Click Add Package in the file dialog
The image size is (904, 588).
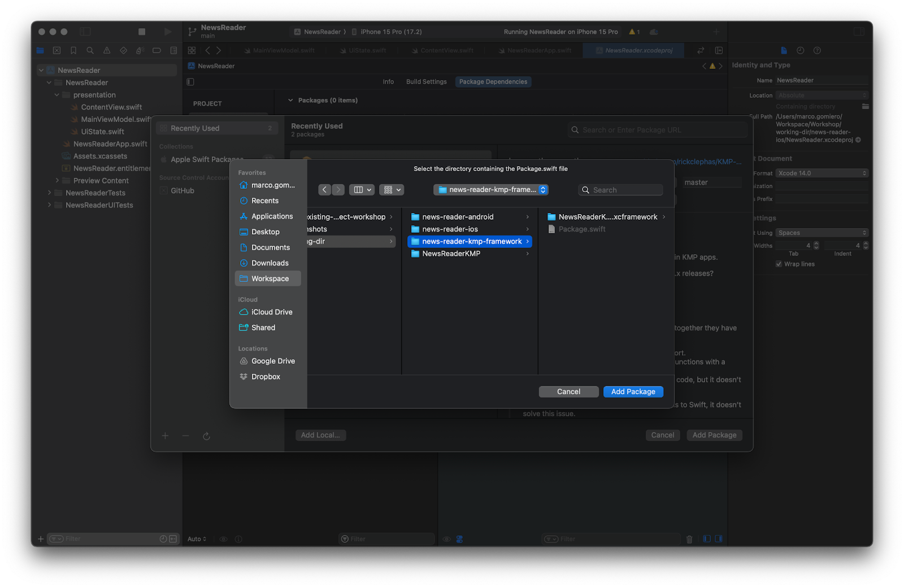(x=633, y=391)
